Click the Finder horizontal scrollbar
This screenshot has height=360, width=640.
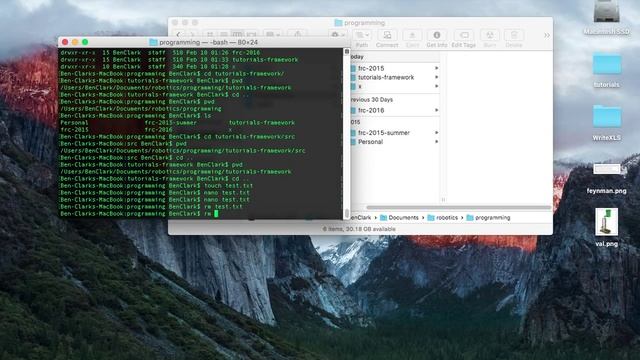(459, 207)
